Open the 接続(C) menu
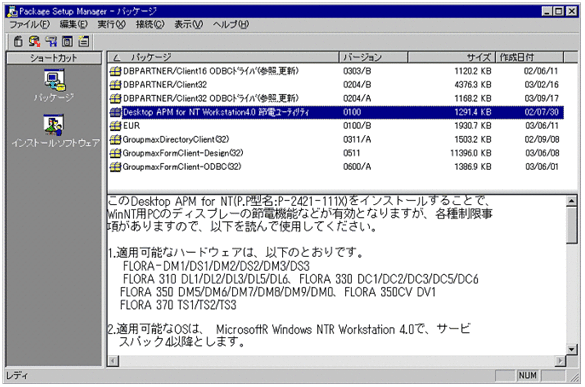 150,25
